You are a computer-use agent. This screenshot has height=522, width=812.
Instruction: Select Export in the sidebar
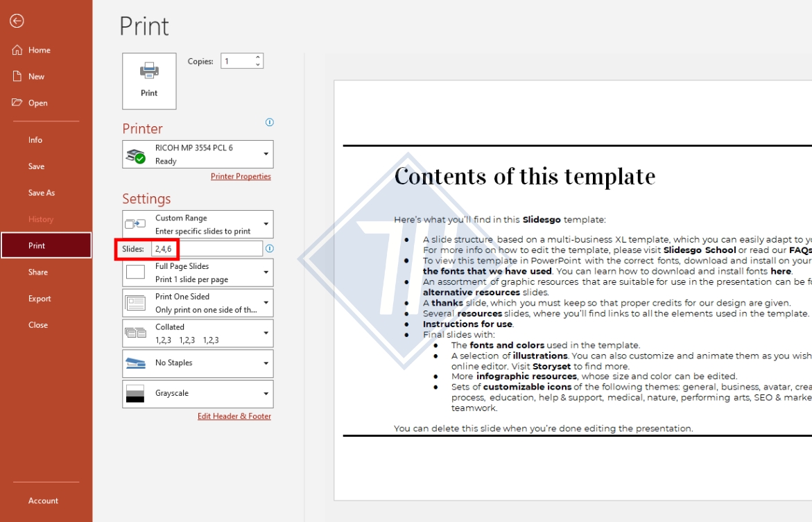(40, 299)
